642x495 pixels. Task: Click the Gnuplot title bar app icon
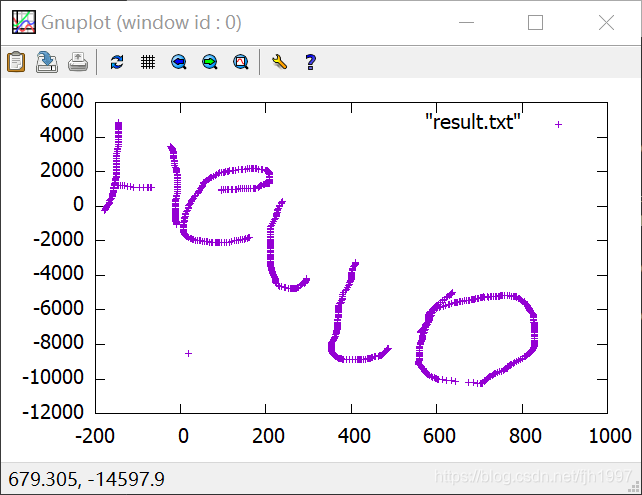[x=23, y=22]
